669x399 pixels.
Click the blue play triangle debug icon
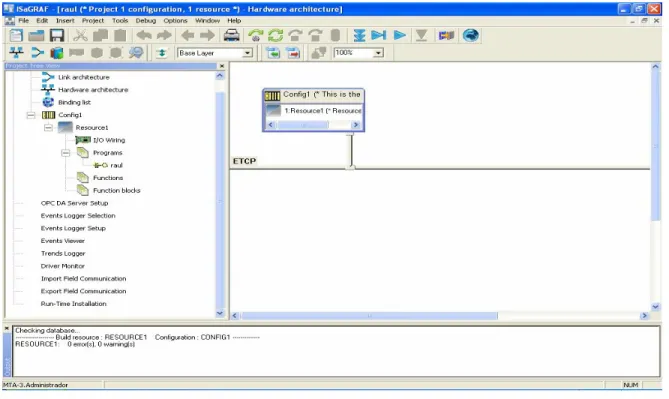(x=399, y=35)
